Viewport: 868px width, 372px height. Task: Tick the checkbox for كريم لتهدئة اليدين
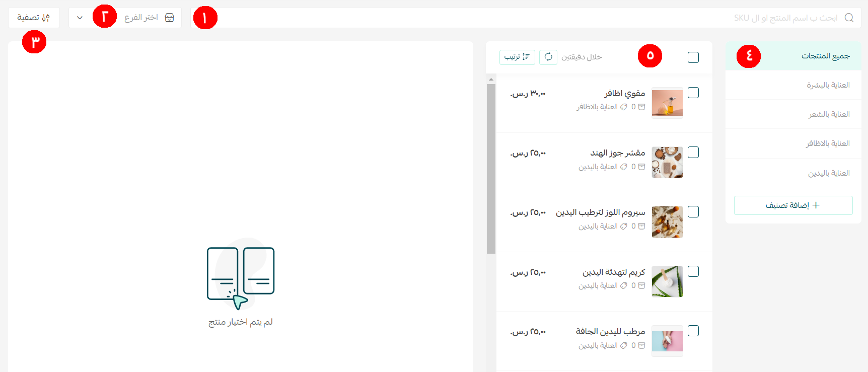point(693,271)
